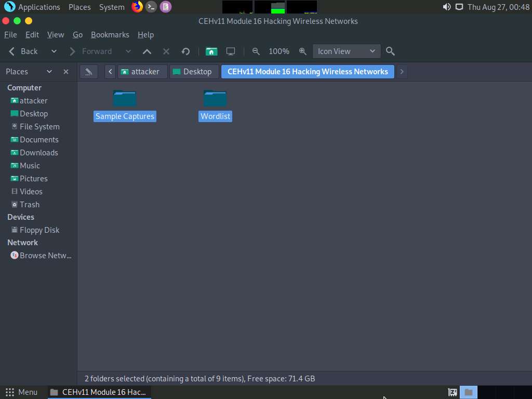The image size is (532, 399).
Task: Launch Firefox from the top panel
Action: (137, 7)
